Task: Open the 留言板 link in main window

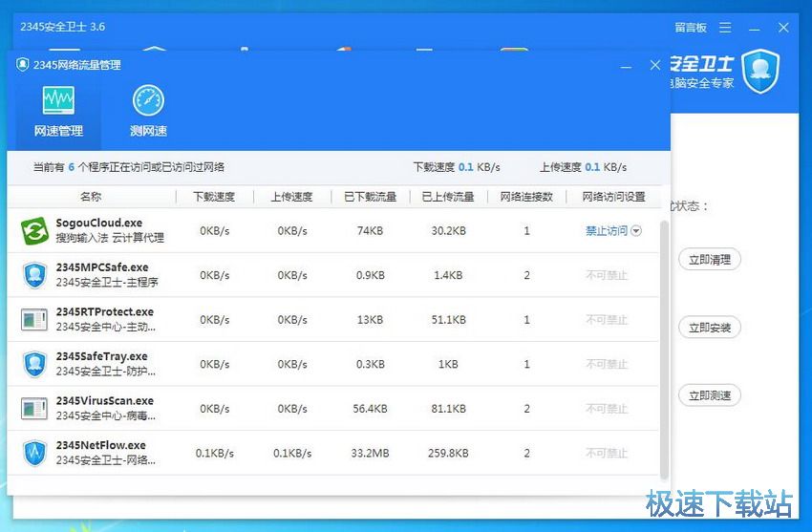Action: 691,28
